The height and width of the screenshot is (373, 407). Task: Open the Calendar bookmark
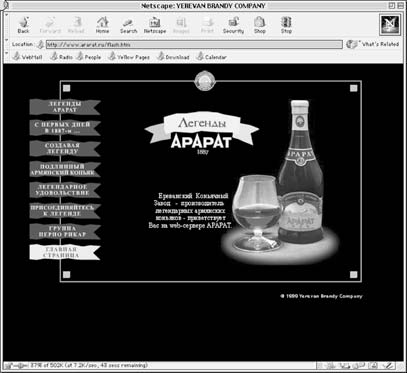tap(211, 57)
